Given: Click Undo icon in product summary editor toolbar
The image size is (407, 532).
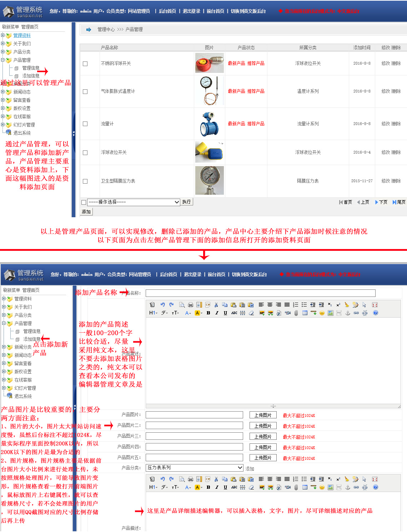Looking at the screenshot, I should point(162,305).
